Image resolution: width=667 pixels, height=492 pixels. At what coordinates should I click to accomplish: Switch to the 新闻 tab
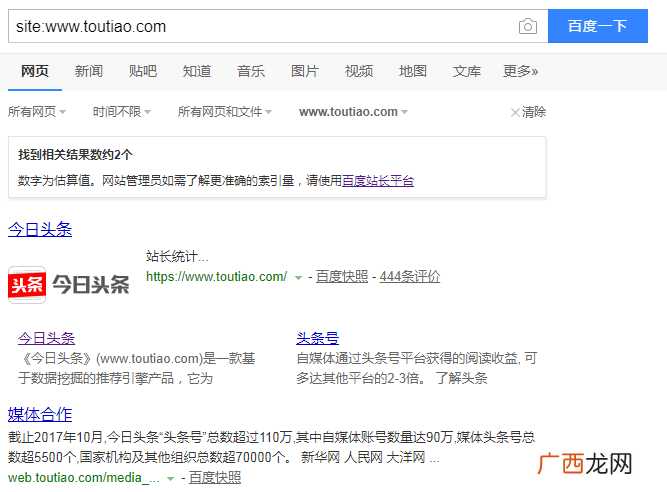[x=89, y=71]
